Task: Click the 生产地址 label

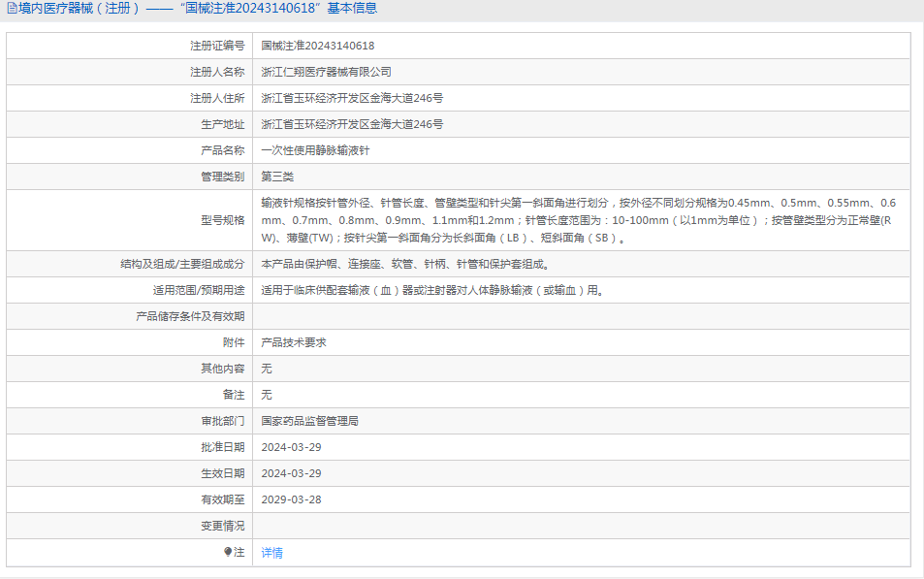Action: [222, 124]
